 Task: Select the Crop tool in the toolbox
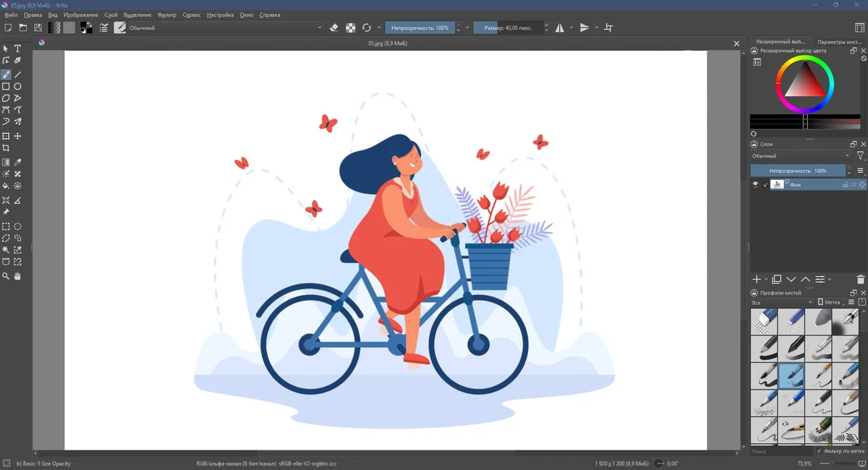[6, 148]
